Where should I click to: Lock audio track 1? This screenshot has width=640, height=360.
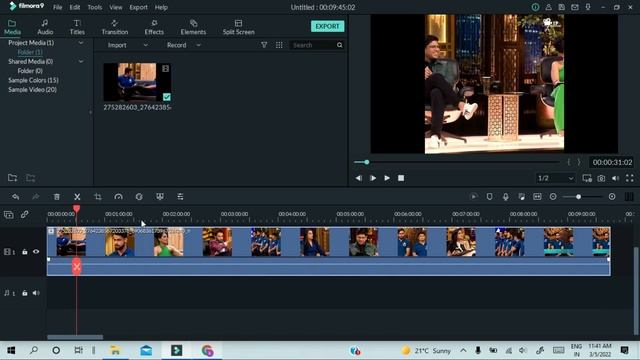(25, 293)
